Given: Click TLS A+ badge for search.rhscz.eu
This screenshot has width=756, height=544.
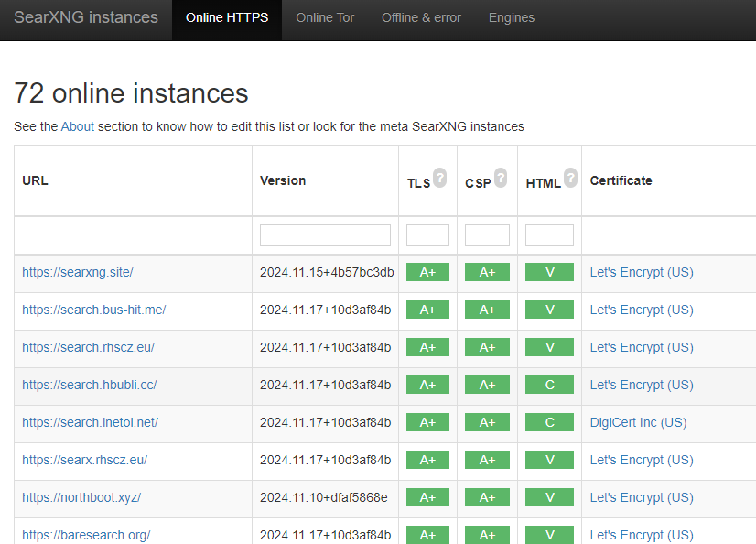Looking at the screenshot, I should tap(427, 347).
